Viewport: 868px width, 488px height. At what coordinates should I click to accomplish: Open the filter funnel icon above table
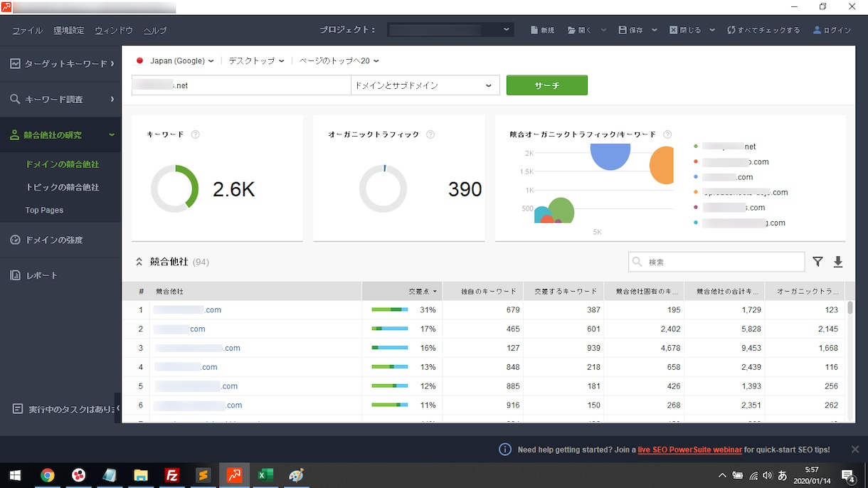(817, 262)
